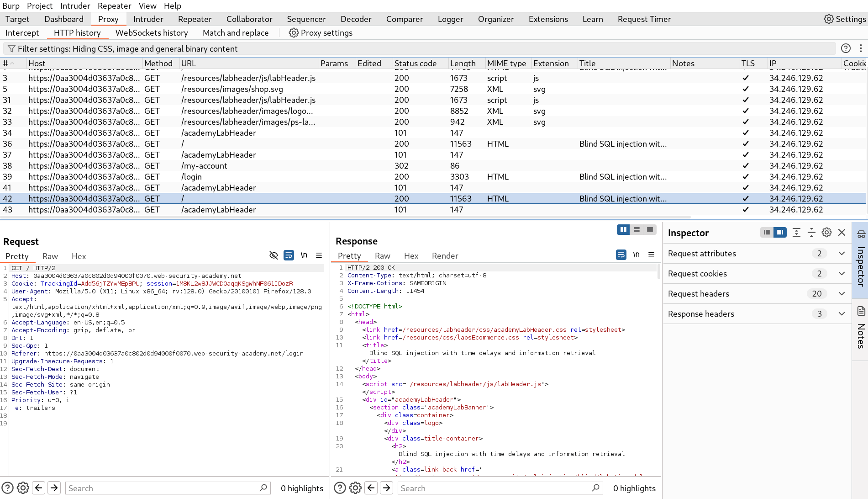This screenshot has height=499, width=868.
Task: Click the history table horizontal scrollbar
Action: click(x=345, y=217)
